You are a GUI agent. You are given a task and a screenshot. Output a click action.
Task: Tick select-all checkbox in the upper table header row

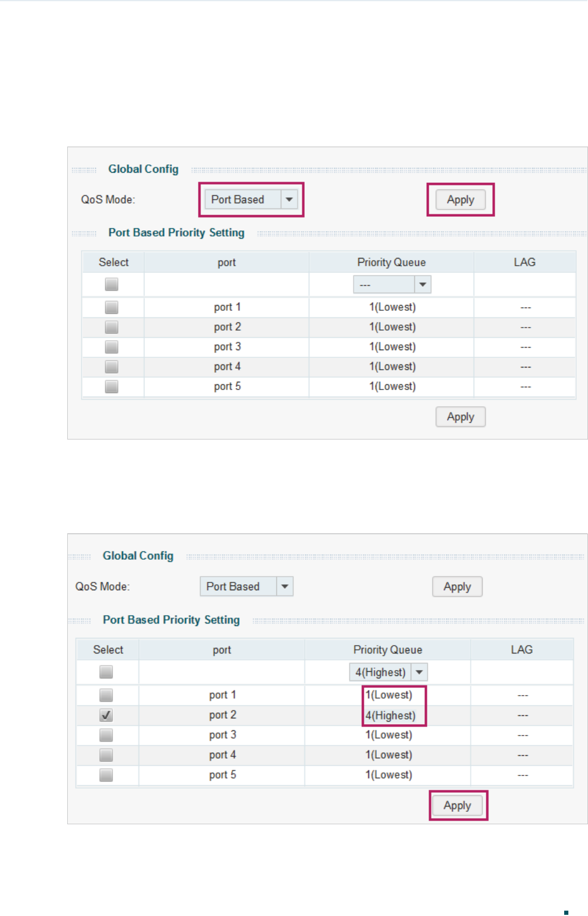pos(111,285)
